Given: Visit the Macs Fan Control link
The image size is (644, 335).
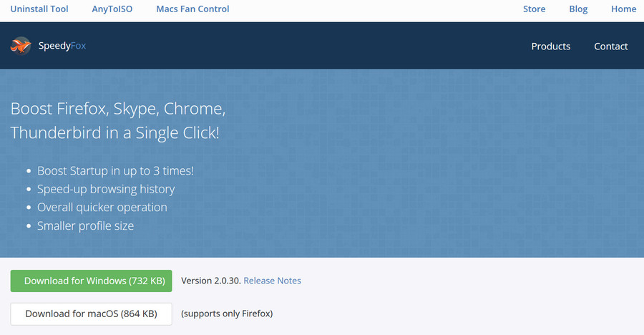Looking at the screenshot, I should [x=192, y=9].
